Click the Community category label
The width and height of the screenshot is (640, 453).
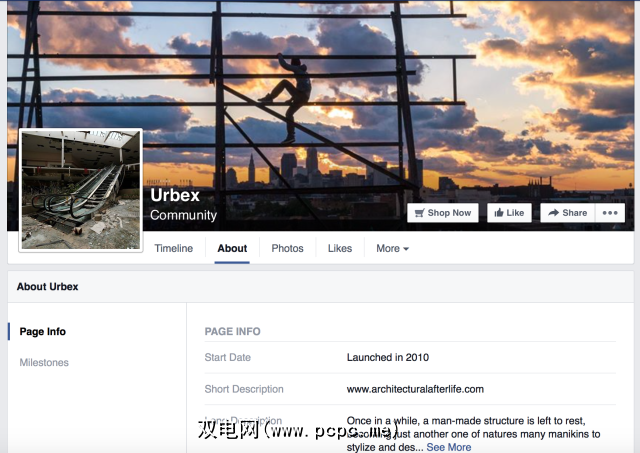click(x=183, y=215)
